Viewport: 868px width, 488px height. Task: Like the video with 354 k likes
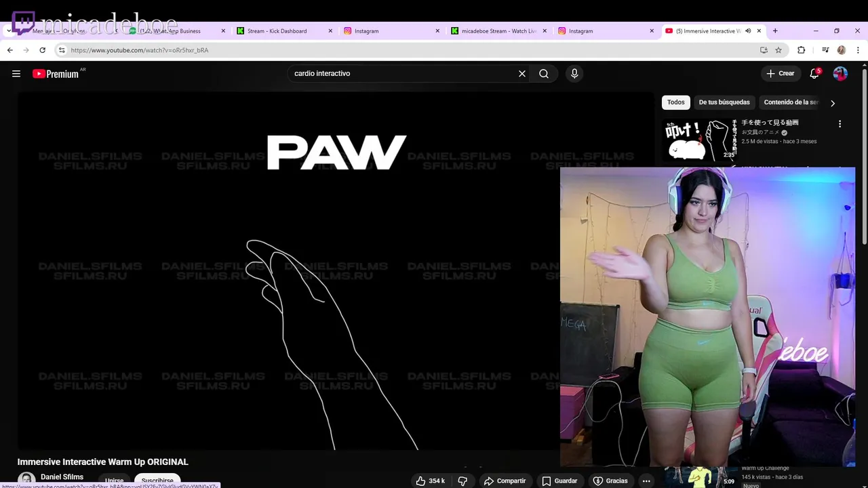[431, 481]
